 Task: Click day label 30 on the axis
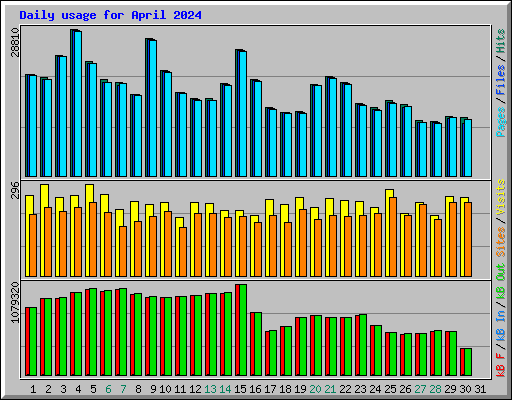465,389
